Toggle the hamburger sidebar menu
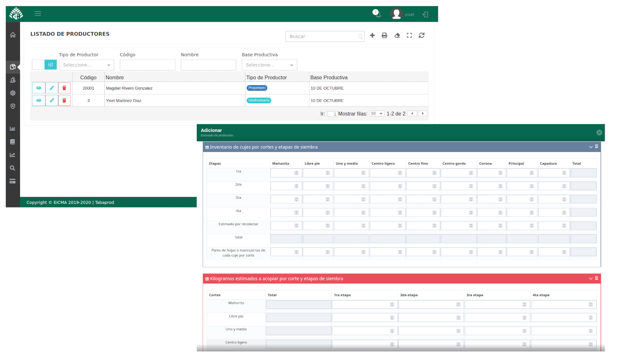 (38, 14)
